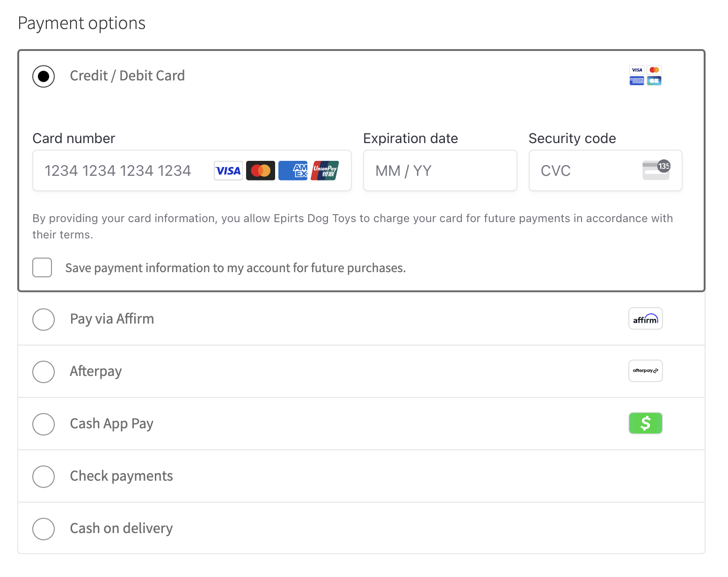Viewport: 728px width, 577px height.
Task: Click the Cartes Bancaires badge top-right
Action: (654, 80)
